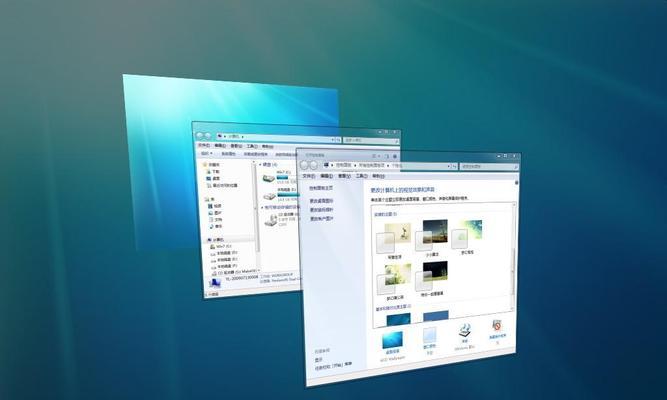Screen dimensions: 667x400
Task: Open 帮助(H) menu in Personalization window
Action: click(x=378, y=176)
